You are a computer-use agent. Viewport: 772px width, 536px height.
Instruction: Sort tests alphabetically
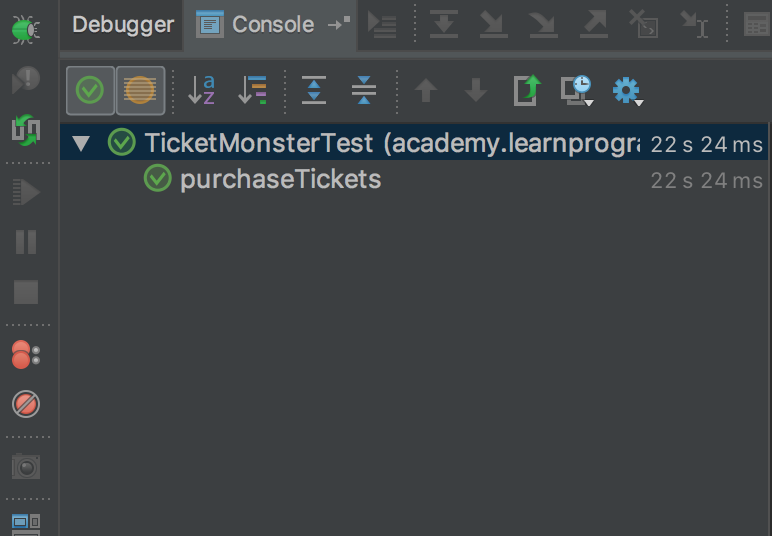click(202, 91)
